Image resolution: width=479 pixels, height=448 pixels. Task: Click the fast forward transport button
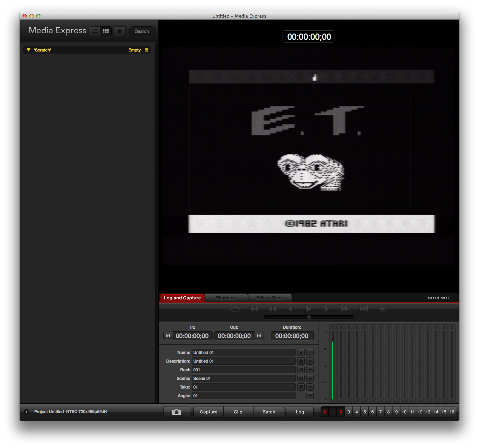coord(345,309)
